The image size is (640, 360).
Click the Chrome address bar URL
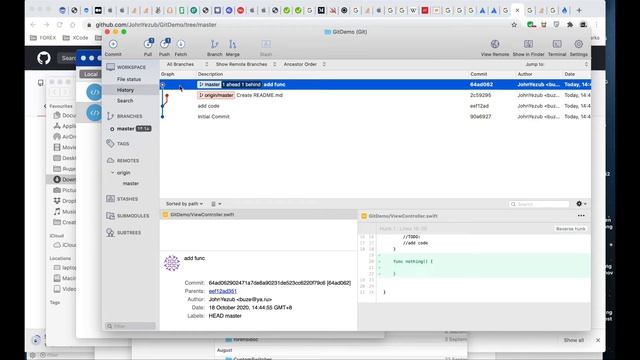(156, 25)
